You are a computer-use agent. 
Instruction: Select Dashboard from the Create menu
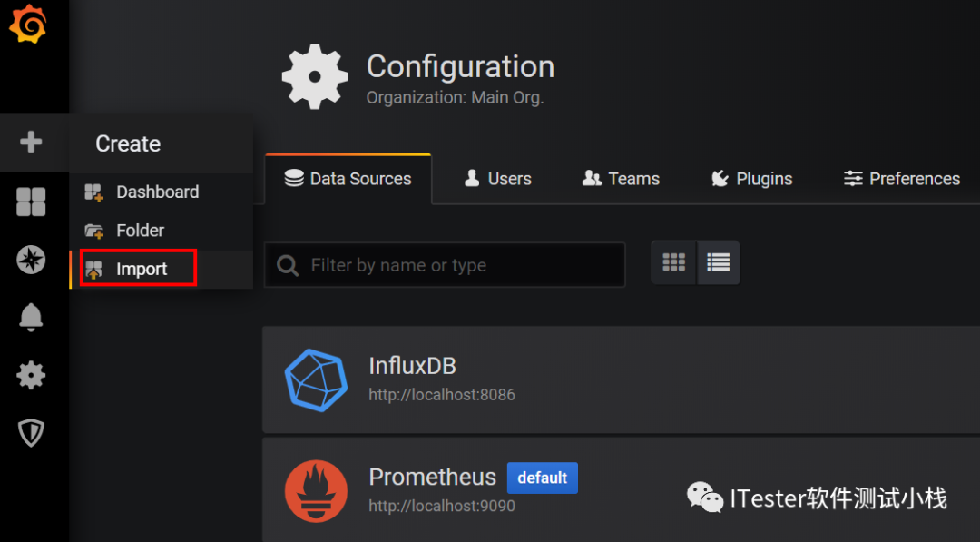[x=157, y=192]
